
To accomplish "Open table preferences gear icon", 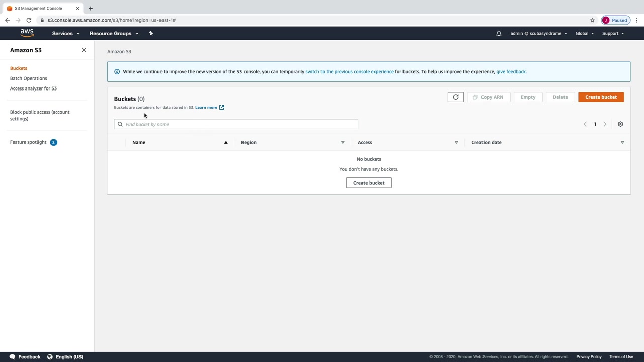I will [620, 124].
